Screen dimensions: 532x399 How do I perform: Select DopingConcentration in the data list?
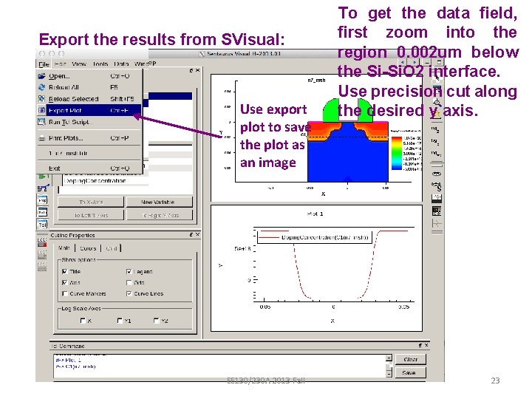click(x=95, y=181)
